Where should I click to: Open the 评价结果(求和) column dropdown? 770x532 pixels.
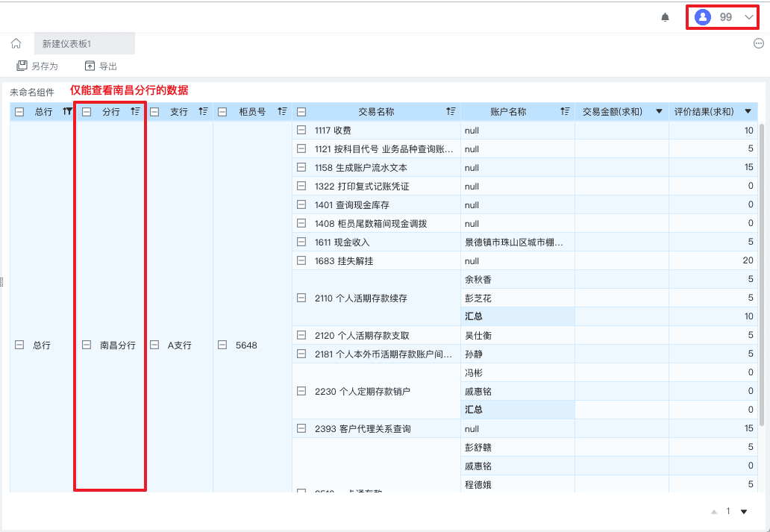[x=748, y=111]
